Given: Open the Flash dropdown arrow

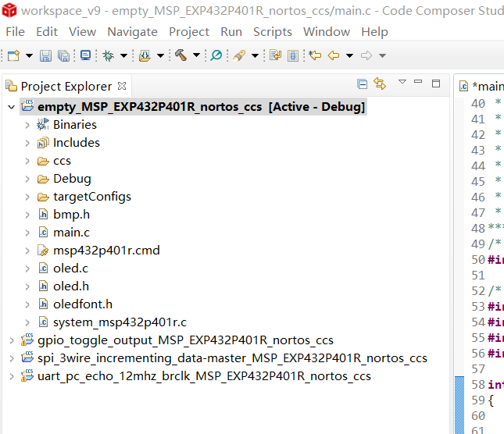Looking at the screenshot, I should coord(160,56).
